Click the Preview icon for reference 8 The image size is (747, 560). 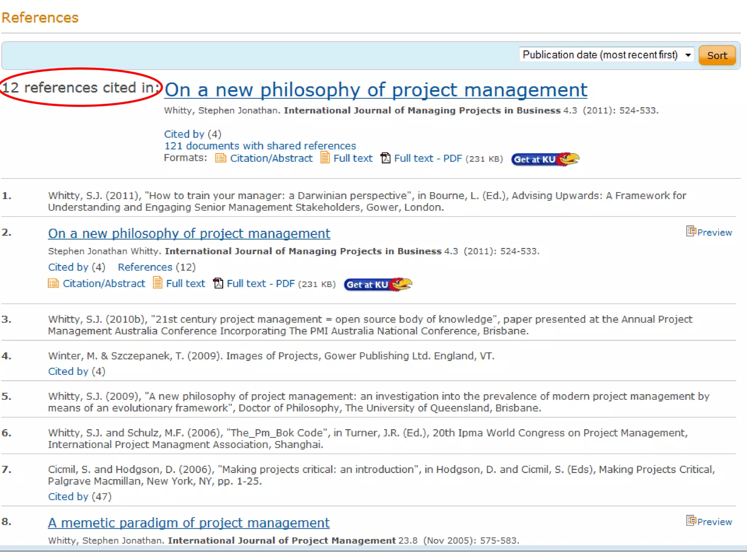click(x=691, y=521)
